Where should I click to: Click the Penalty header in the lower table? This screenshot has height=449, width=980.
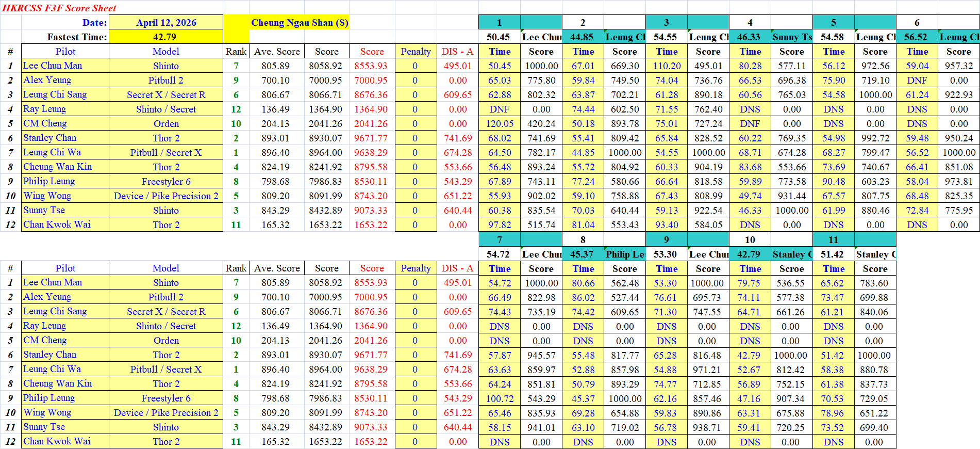[416, 268]
